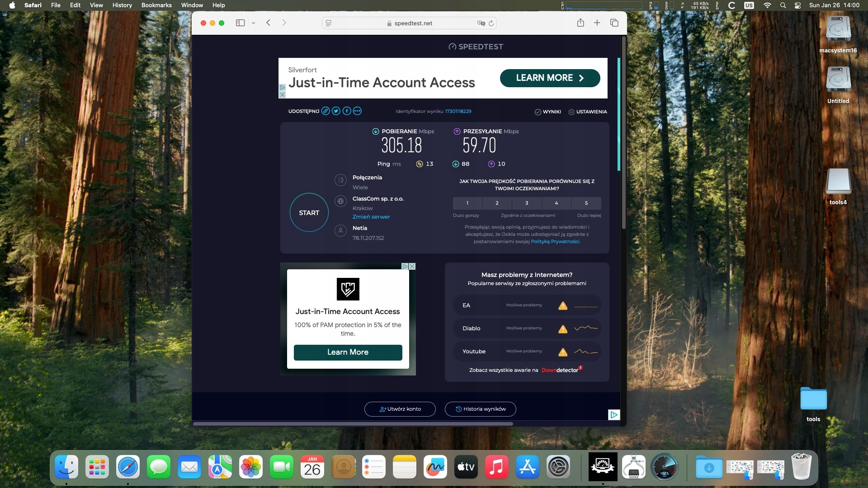This screenshot has height=488, width=868.
Task: Click the copy link share icon
Action: pos(325,111)
